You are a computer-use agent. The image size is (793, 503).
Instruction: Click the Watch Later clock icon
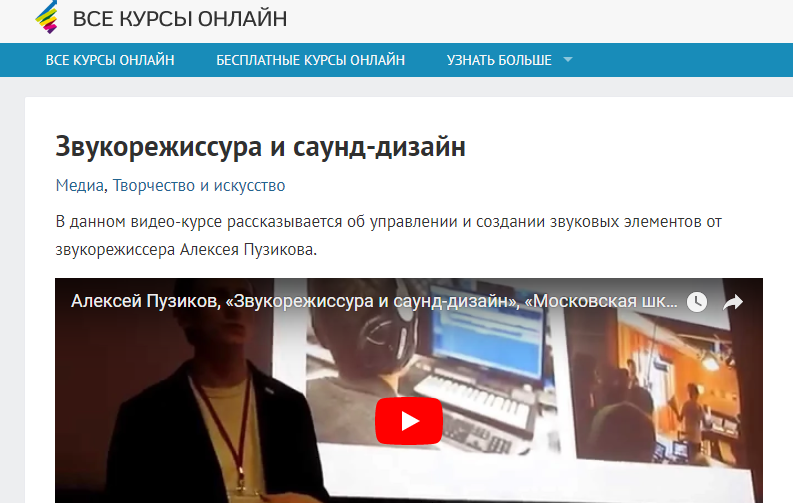click(x=697, y=302)
